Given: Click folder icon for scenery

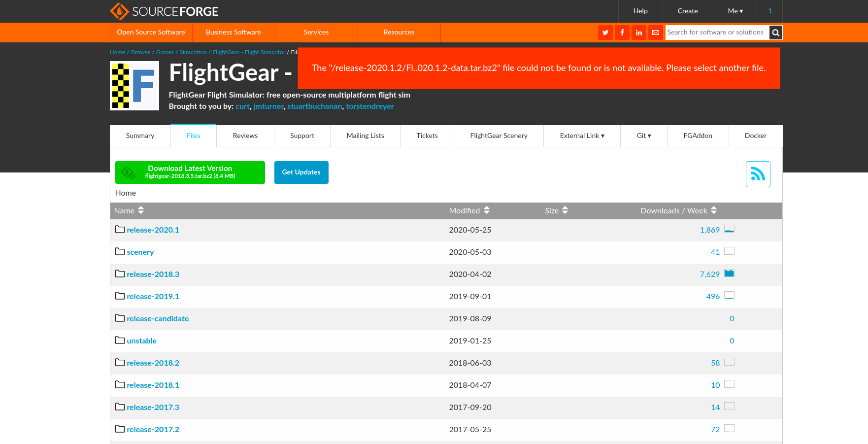Looking at the screenshot, I should (120, 251).
